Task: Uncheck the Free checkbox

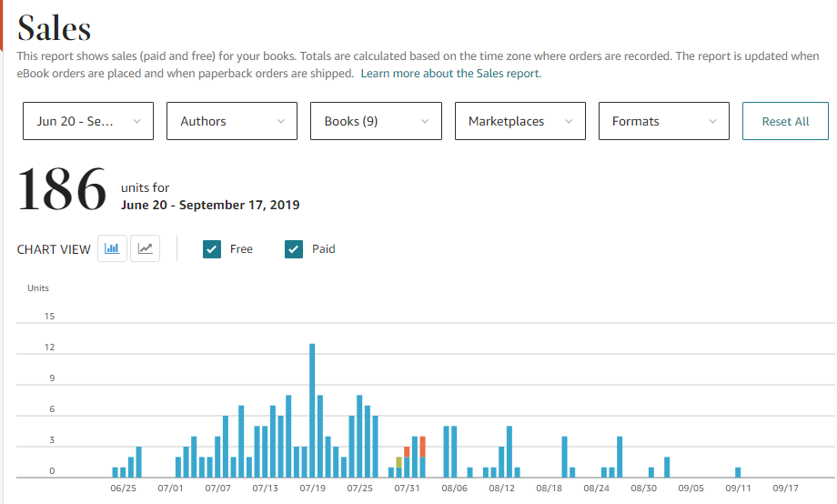Action: [x=212, y=249]
